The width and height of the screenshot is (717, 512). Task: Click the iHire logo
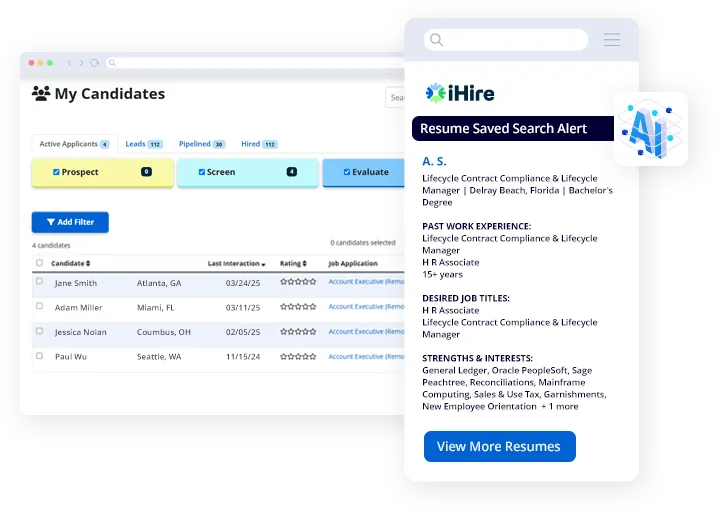(460, 93)
